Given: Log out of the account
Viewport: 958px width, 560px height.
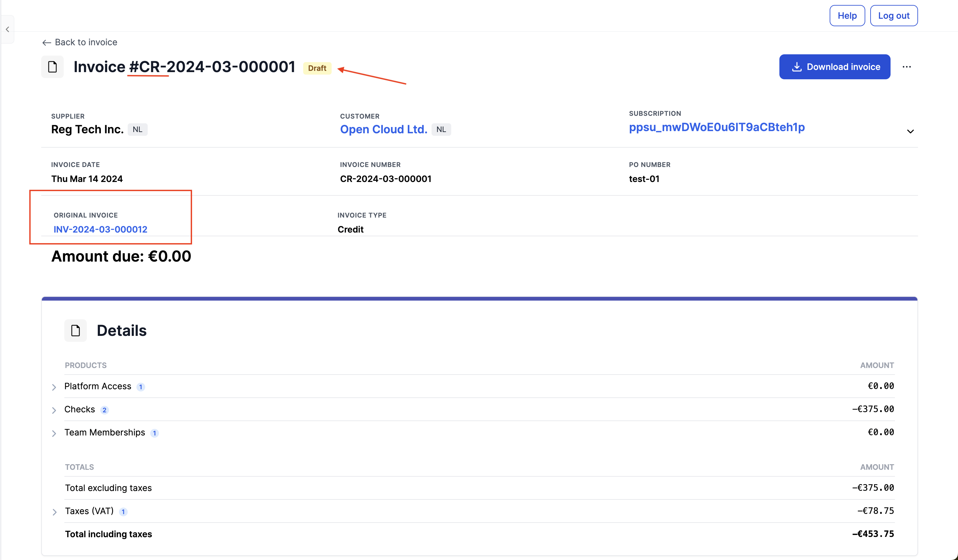Looking at the screenshot, I should 893,16.
